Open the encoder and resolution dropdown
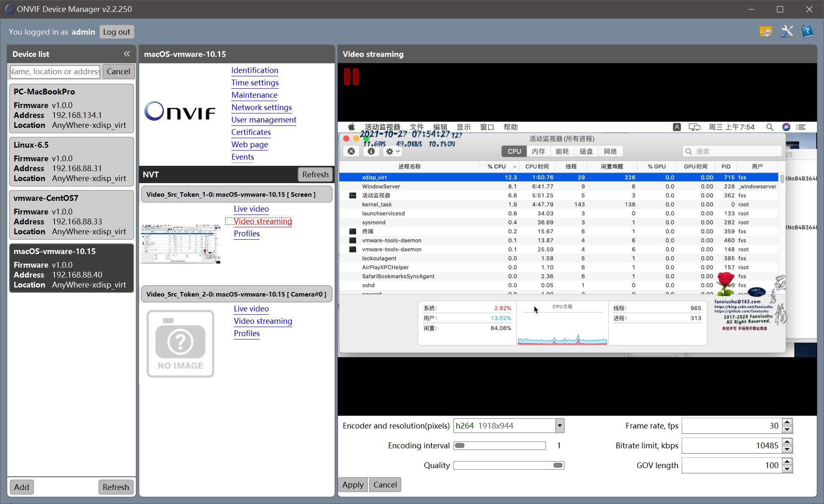The image size is (824, 504). click(x=560, y=426)
